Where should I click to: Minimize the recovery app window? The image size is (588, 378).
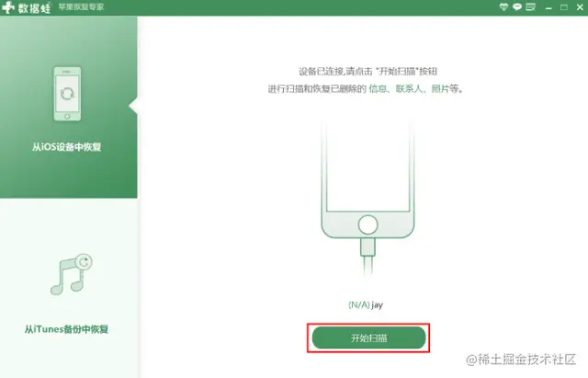coord(548,7)
